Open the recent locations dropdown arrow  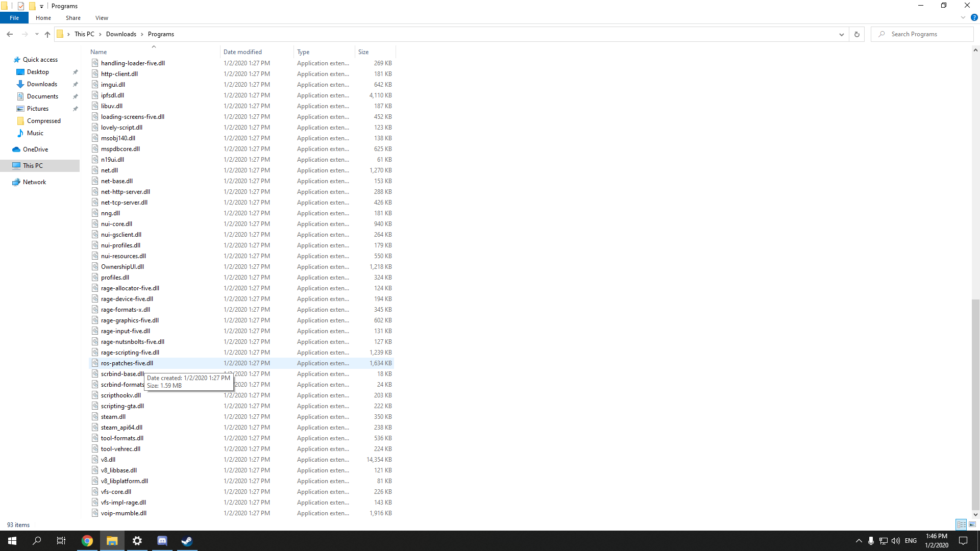pos(37,34)
